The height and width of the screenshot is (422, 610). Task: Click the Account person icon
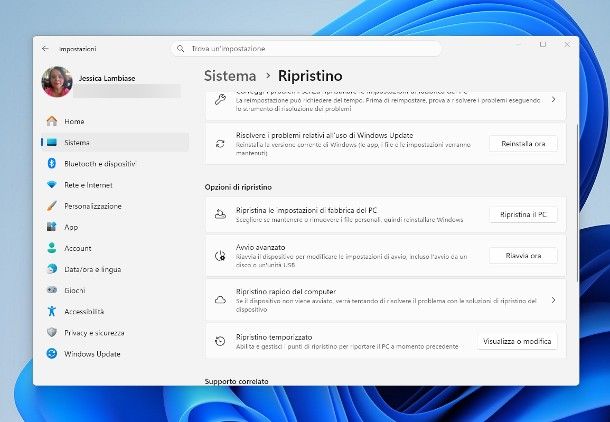point(52,248)
